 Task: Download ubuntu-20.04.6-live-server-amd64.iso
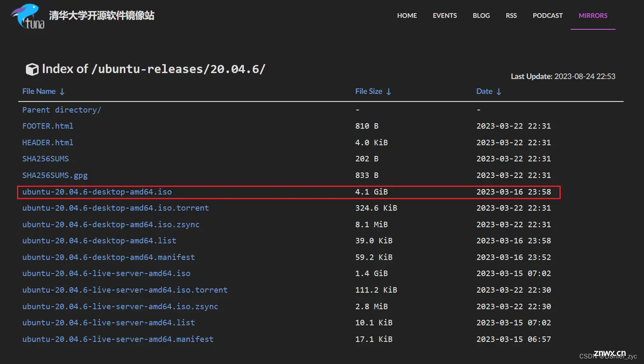106,274
